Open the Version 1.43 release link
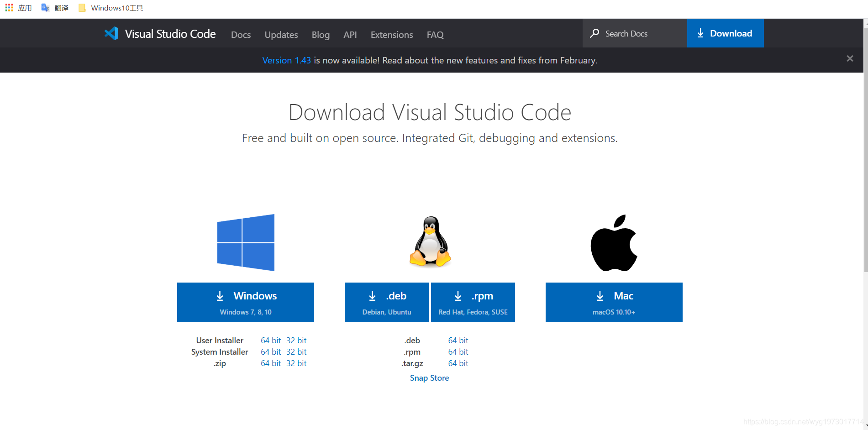Viewport: 868px width, 430px height. click(286, 60)
